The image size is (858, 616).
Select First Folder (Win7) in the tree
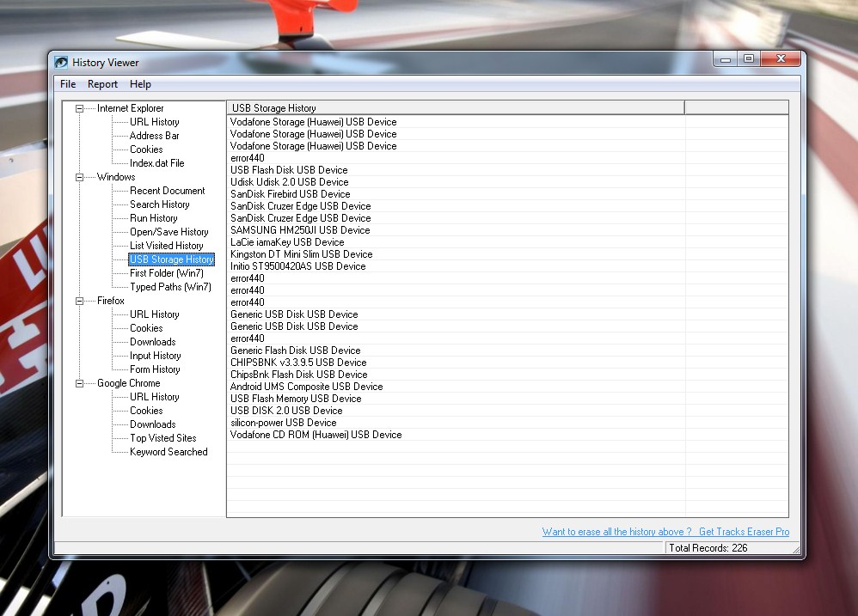coord(167,273)
